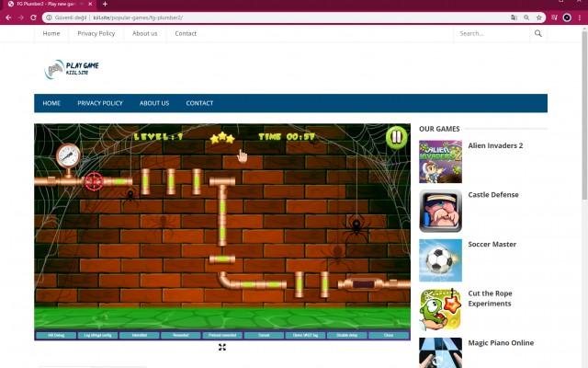This screenshot has height=368, width=588.
Task: Focus the Search input field
Action: click(492, 33)
